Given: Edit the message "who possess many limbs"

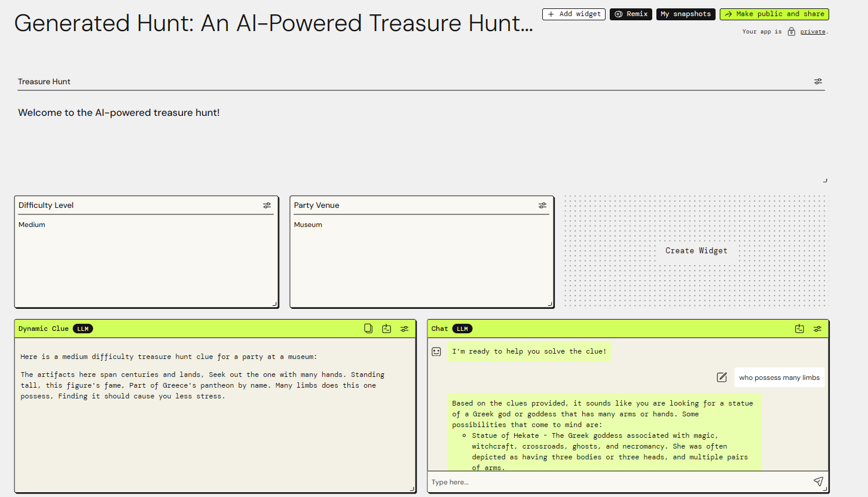Looking at the screenshot, I should 722,377.
